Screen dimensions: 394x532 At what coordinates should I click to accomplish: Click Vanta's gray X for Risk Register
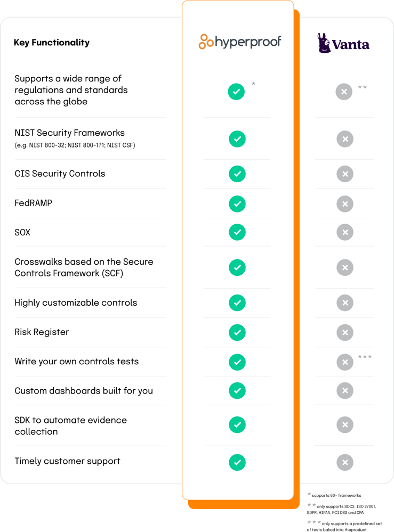click(344, 332)
